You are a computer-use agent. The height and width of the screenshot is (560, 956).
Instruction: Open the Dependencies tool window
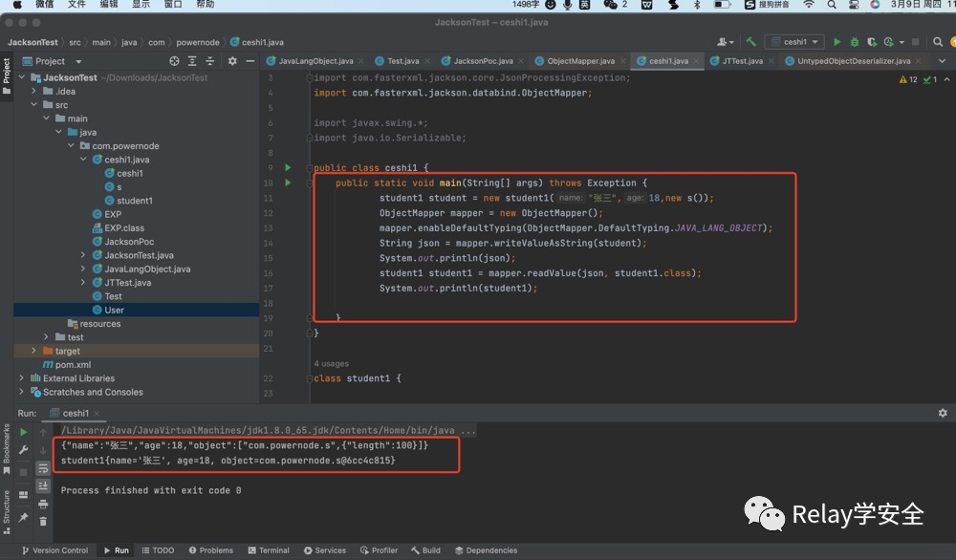pos(486,550)
